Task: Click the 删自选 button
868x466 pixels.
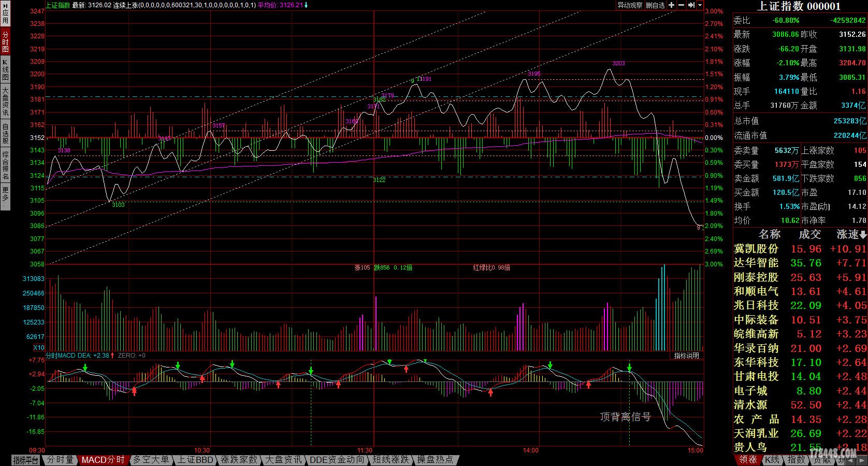Action: click(655, 5)
